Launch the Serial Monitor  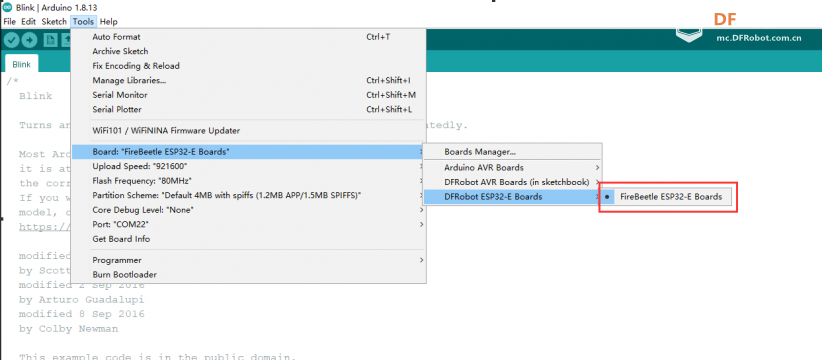pyautogui.click(x=248, y=95)
